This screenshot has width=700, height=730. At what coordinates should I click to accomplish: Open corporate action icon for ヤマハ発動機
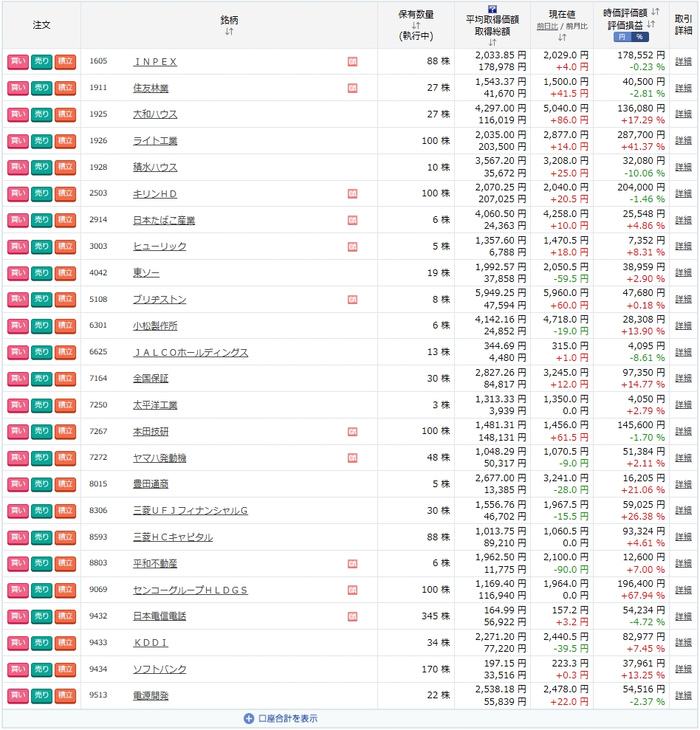(352, 458)
